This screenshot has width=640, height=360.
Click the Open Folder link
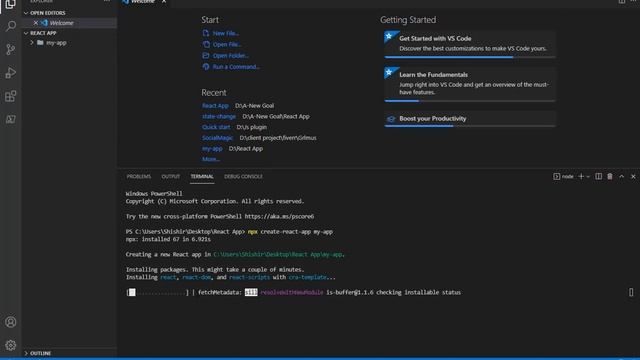231,56
